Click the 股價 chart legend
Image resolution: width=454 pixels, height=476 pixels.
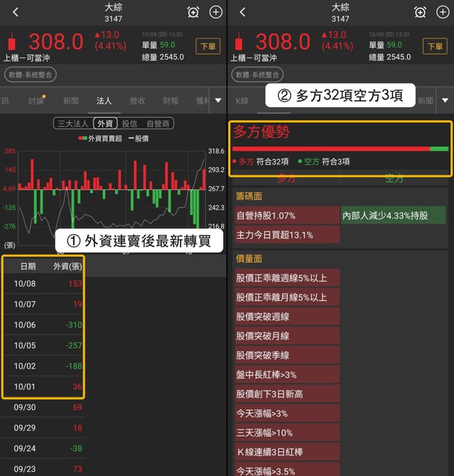[x=138, y=138]
